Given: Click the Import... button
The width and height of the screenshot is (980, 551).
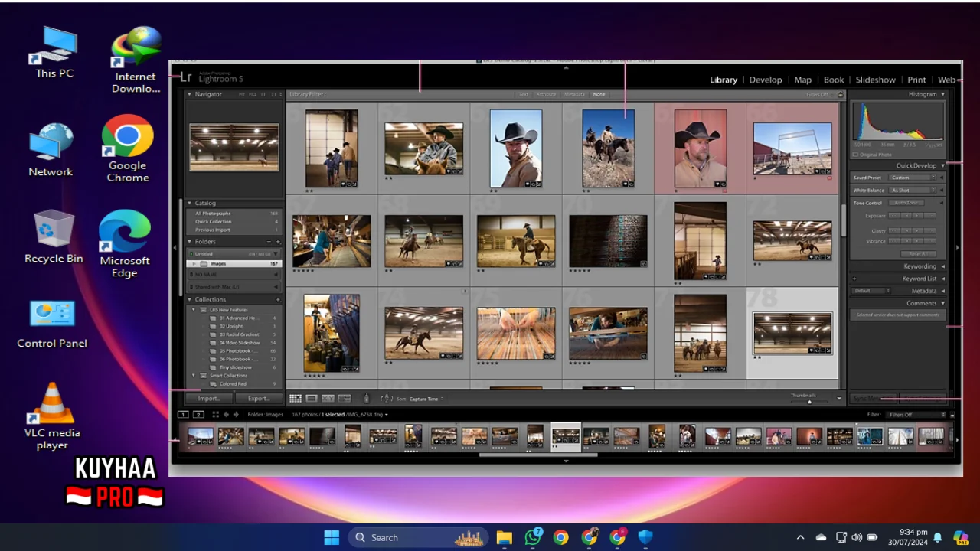Looking at the screenshot, I should [209, 399].
